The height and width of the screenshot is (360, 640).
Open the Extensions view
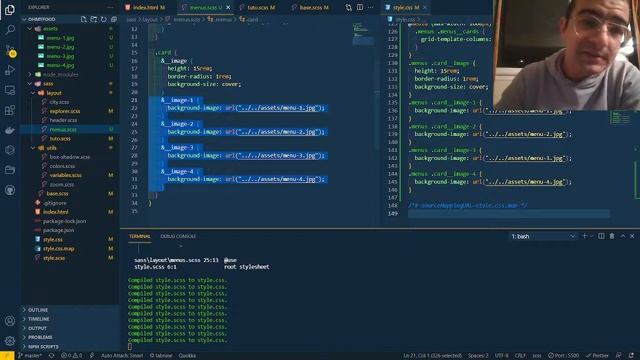point(10,110)
